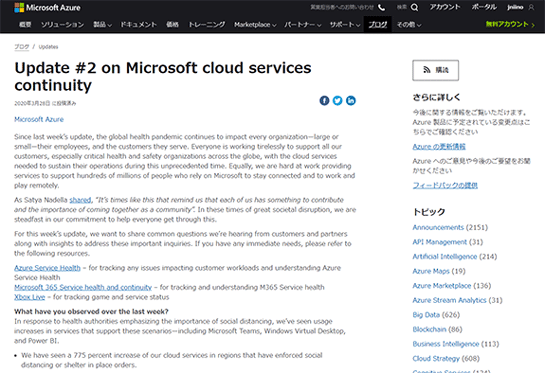This screenshot has width=545, height=373.
Task: Open search via magnifier icon
Action: click(x=414, y=7)
